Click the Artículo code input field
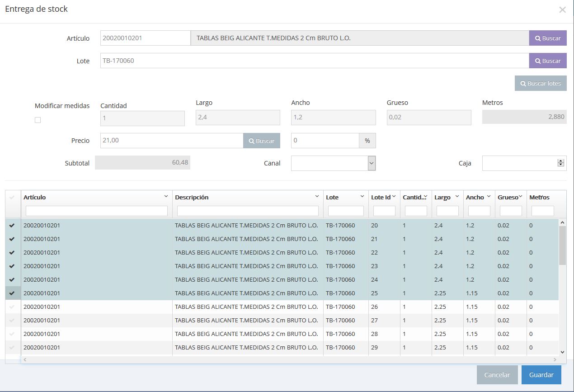The width and height of the screenshot is (574, 392). (146, 38)
